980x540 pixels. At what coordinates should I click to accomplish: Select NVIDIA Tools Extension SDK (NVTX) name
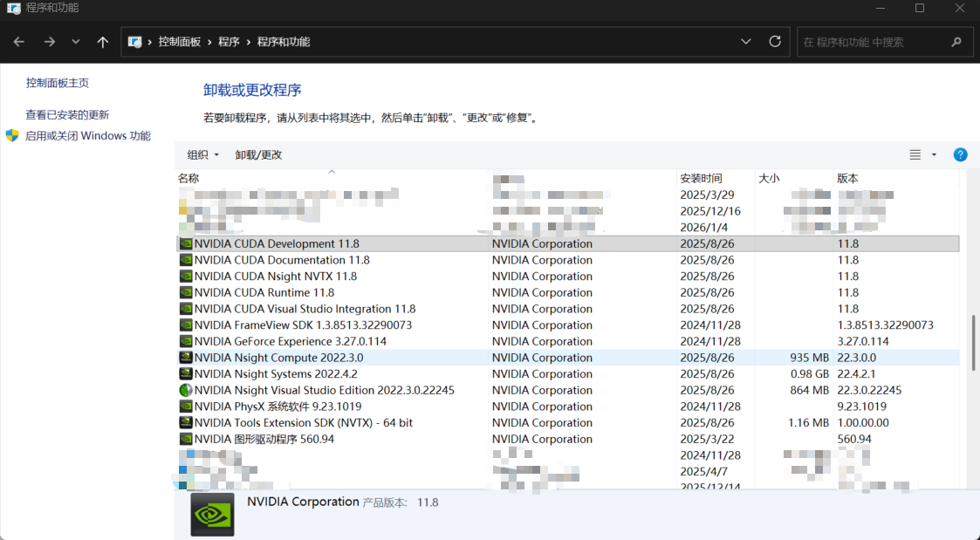click(x=304, y=422)
